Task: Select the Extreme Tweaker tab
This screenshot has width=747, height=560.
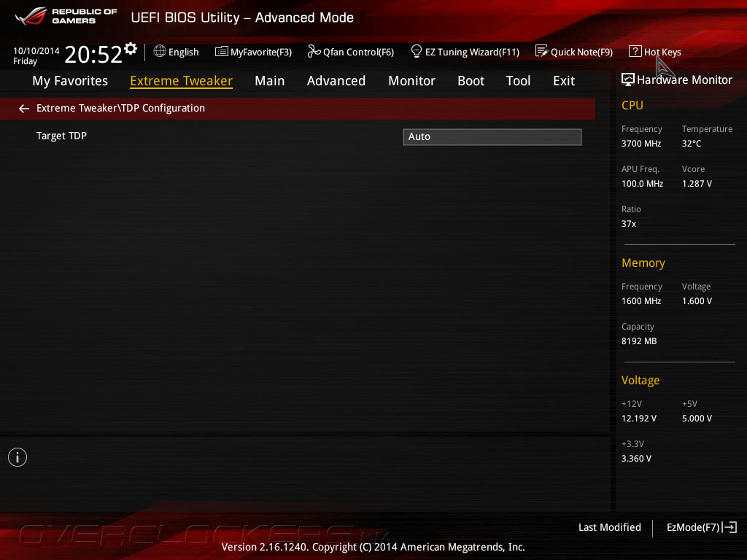Action: pyautogui.click(x=182, y=81)
